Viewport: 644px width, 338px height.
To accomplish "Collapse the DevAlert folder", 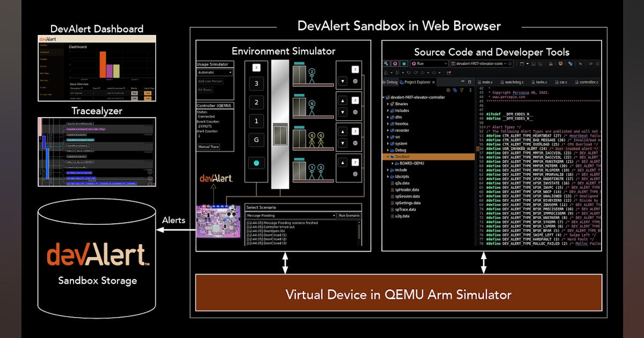I will click(x=388, y=157).
